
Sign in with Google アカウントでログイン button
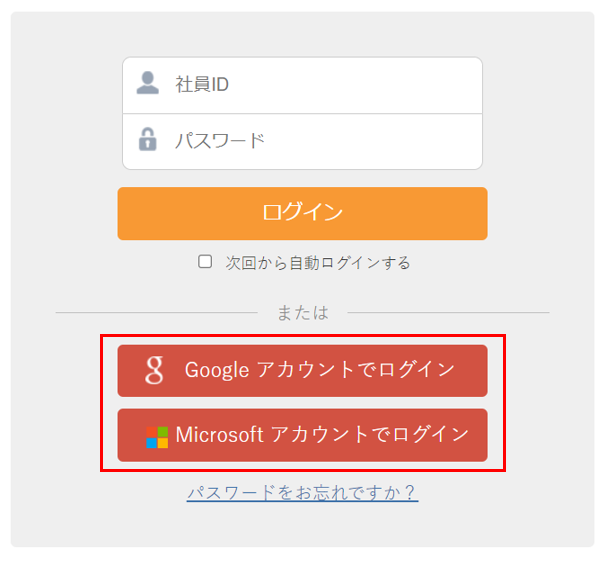click(x=302, y=371)
